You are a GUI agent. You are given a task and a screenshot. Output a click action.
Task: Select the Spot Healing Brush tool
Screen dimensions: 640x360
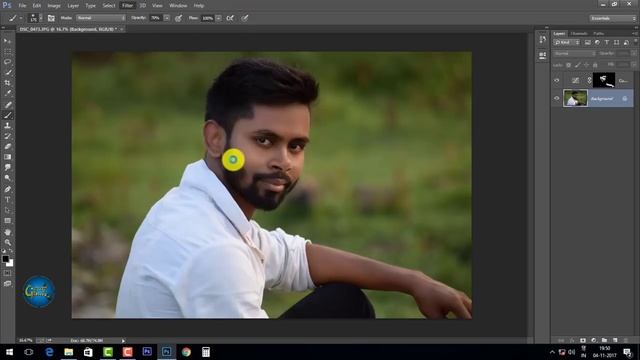click(x=7, y=105)
